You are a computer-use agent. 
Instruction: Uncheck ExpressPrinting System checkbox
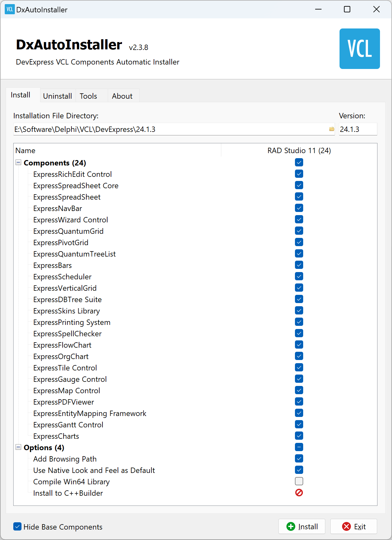coord(299,322)
